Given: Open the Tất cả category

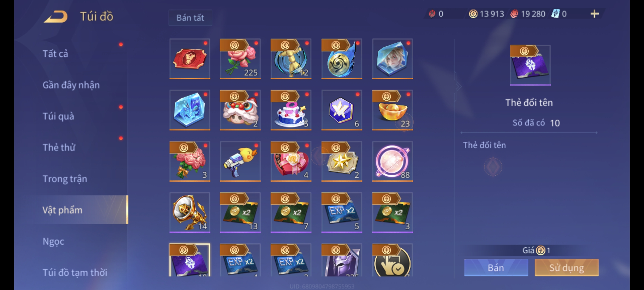Looking at the screenshot, I should click(56, 54).
